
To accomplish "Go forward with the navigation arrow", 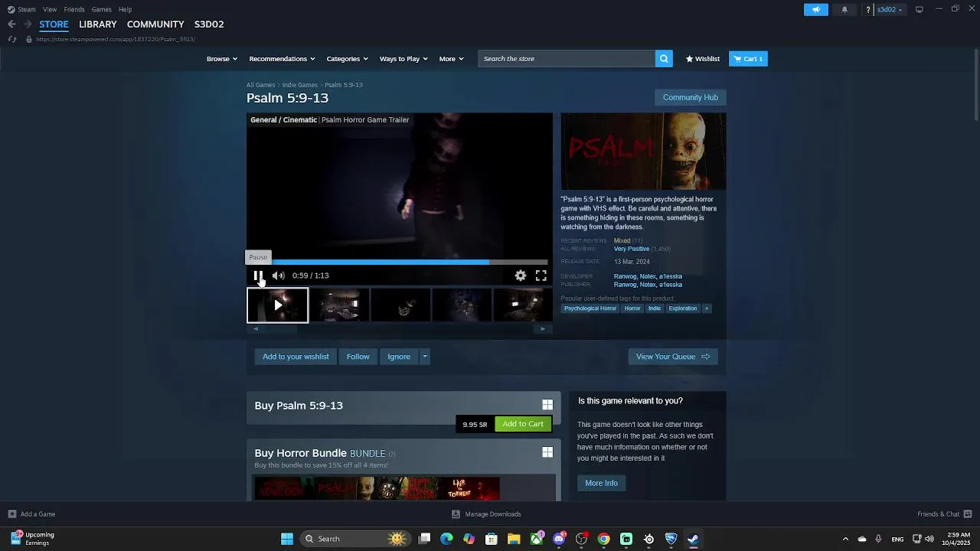I will pyautogui.click(x=28, y=24).
